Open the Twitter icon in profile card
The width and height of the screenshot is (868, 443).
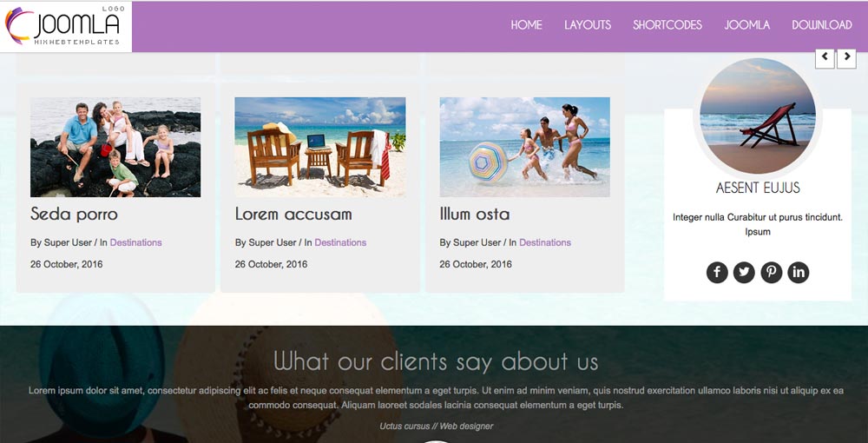pyautogui.click(x=744, y=273)
